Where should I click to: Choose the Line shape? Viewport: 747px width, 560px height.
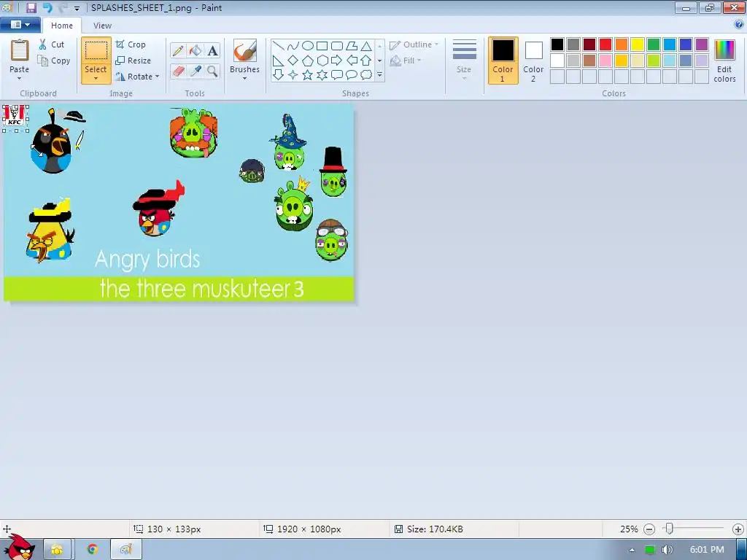point(278,46)
